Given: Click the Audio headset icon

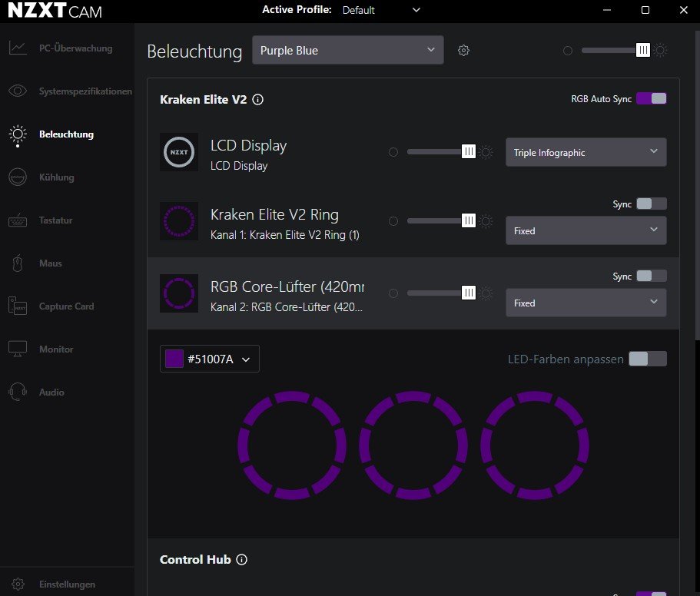Looking at the screenshot, I should [18, 392].
